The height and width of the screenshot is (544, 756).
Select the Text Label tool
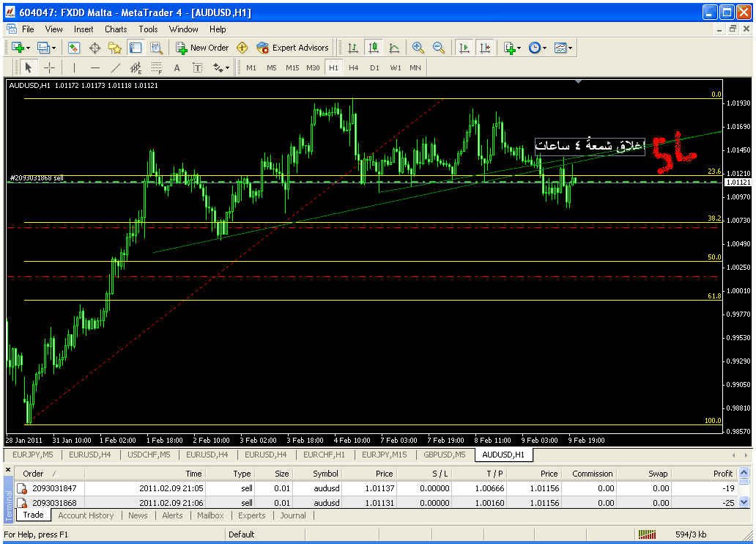click(198, 67)
